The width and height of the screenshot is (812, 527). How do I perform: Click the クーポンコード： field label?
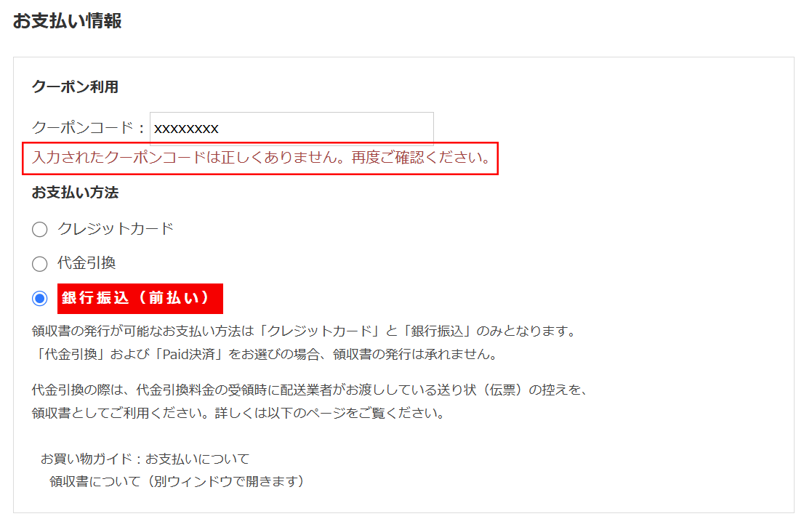(x=89, y=127)
